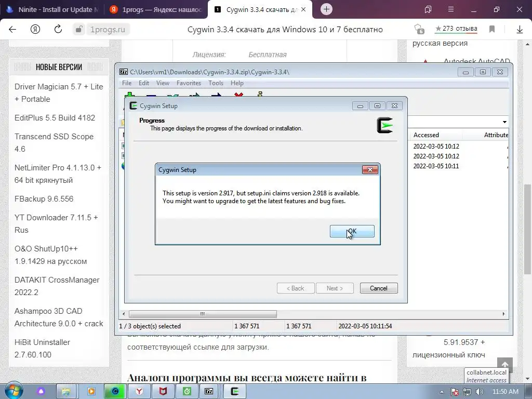Go back in the browser
This screenshot has width=532, height=399.
(12, 30)
